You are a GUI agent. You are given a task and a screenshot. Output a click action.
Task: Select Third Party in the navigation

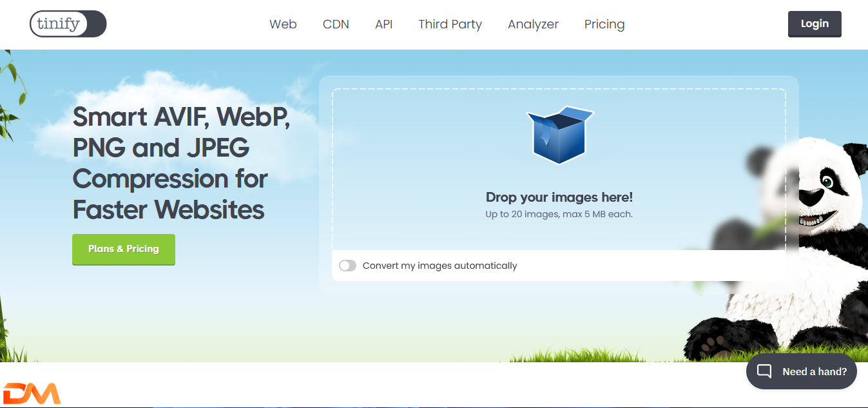point(450,24)
